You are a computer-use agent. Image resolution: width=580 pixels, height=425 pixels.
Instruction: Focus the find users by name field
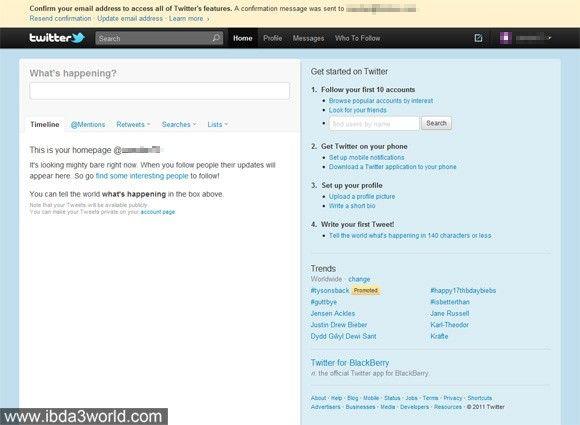point(374,124)
